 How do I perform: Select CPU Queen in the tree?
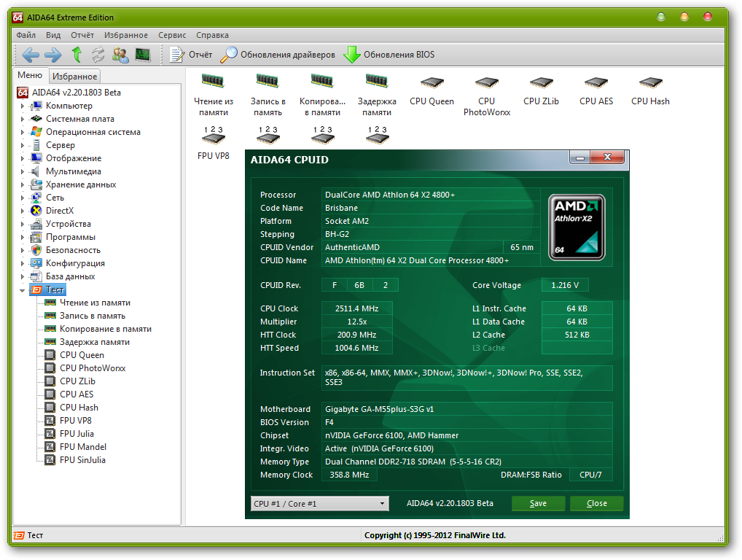point(82,355)
